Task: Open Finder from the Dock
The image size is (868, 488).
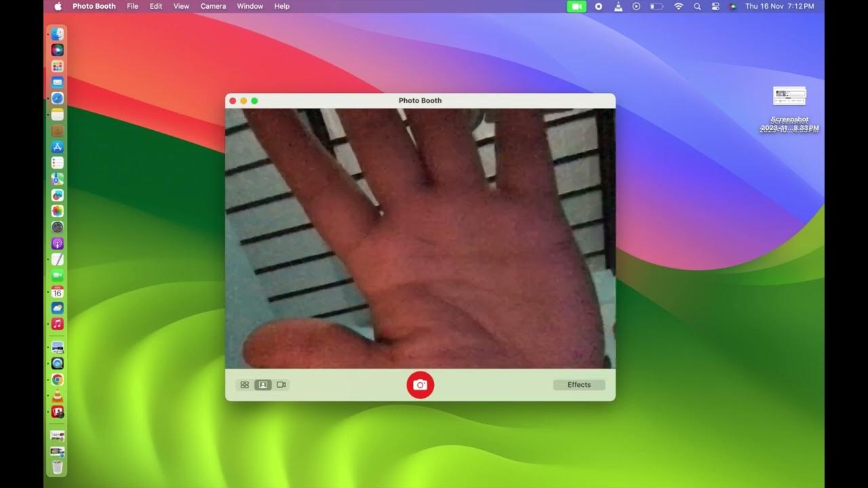Action: 58,33
